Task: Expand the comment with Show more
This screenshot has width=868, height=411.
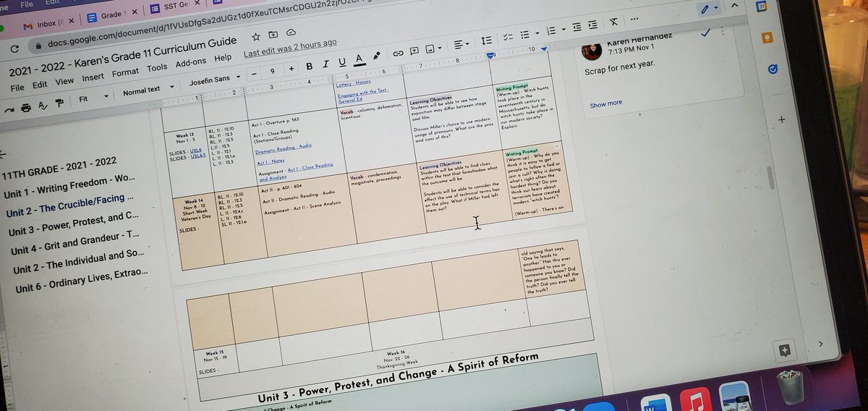Action: [x=606, y=103]
